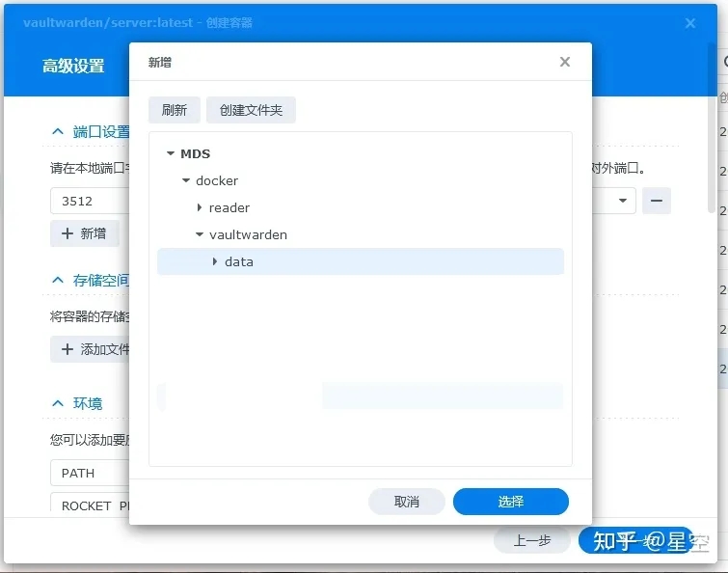Image resolution: width=728 pixels, height=573 pixels.
Task: Click the 上一步 previous step button
Action: point(531,540)
